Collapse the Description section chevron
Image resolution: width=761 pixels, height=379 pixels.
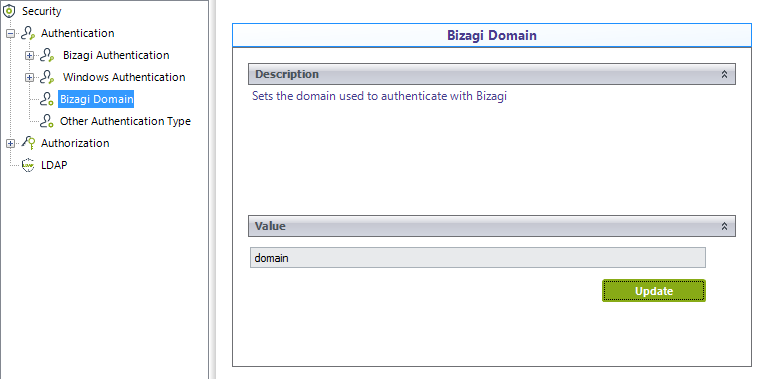[x=724, y=74]
